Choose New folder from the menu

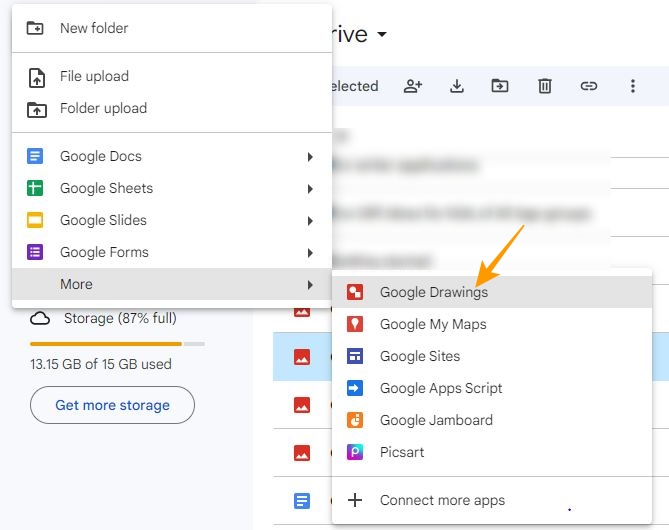click(x=172, y=28)
